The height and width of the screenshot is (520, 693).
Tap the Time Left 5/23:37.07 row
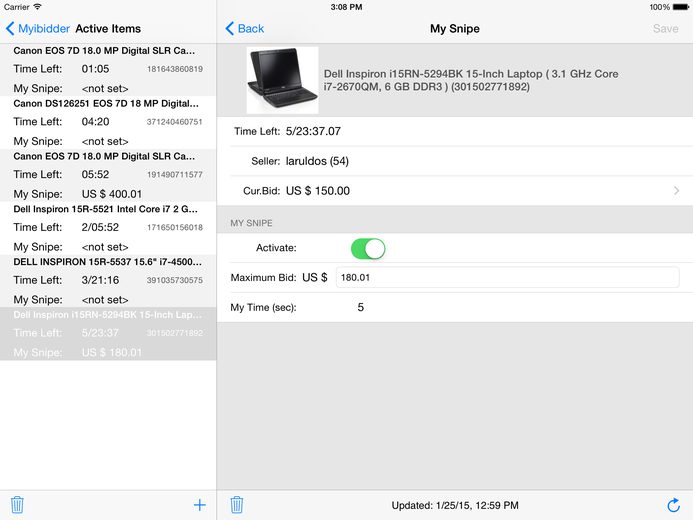(455, 131)
